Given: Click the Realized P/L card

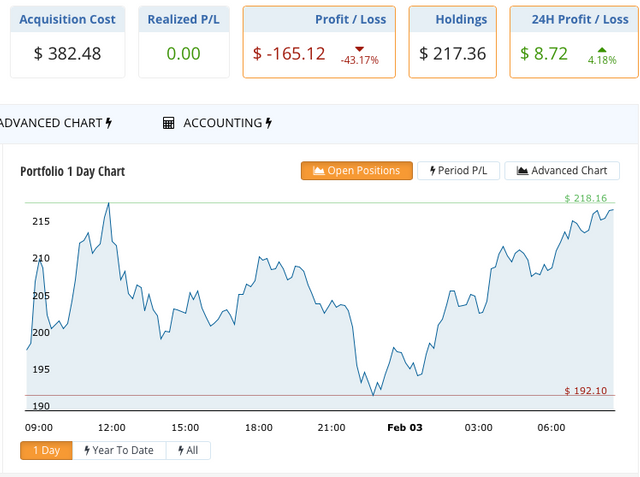Looking at the screenshot, I should click(184, 42).
